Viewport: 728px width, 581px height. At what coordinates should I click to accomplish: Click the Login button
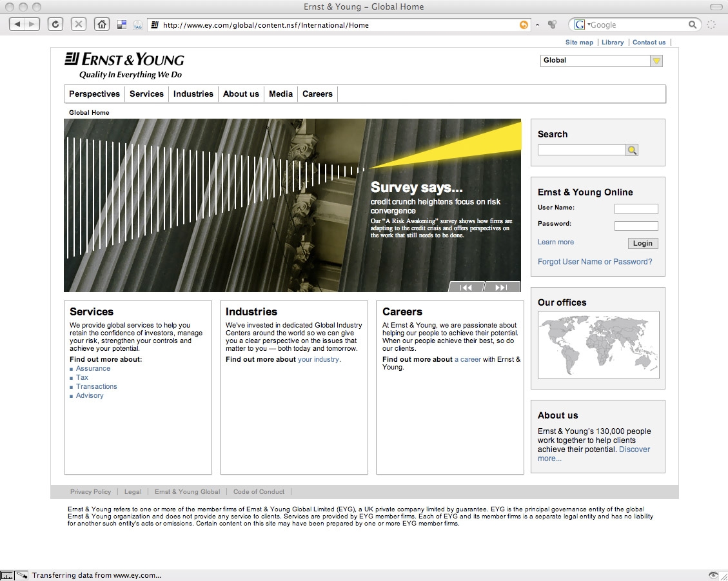(643, 243)
